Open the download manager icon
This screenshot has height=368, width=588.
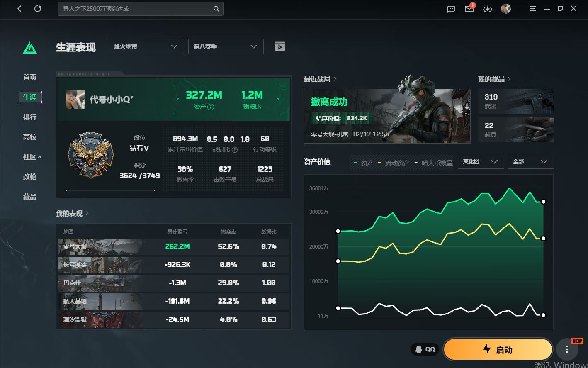pos(487,9)
